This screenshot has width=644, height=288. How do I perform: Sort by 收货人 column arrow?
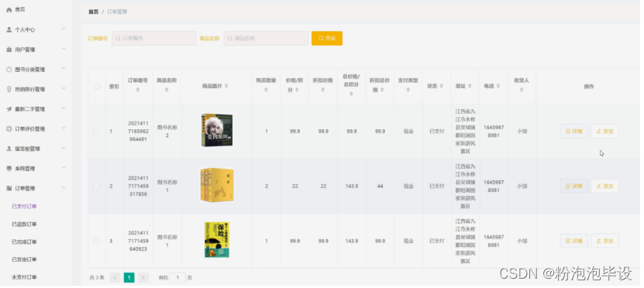(522, 90)
